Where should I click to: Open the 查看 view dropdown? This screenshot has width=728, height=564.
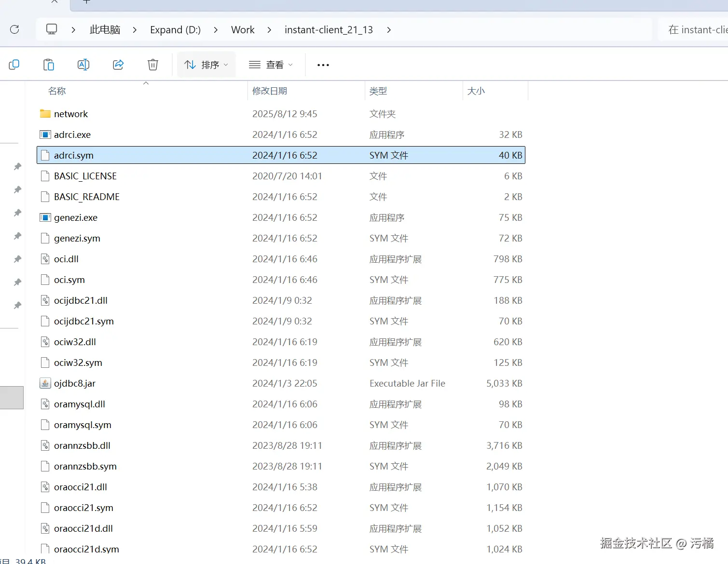[x=271, y=65]
